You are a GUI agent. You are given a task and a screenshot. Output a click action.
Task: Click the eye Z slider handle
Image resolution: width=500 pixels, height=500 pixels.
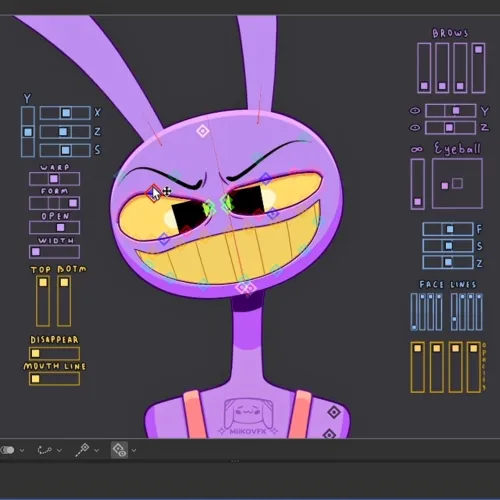click(x=449, y=127)
